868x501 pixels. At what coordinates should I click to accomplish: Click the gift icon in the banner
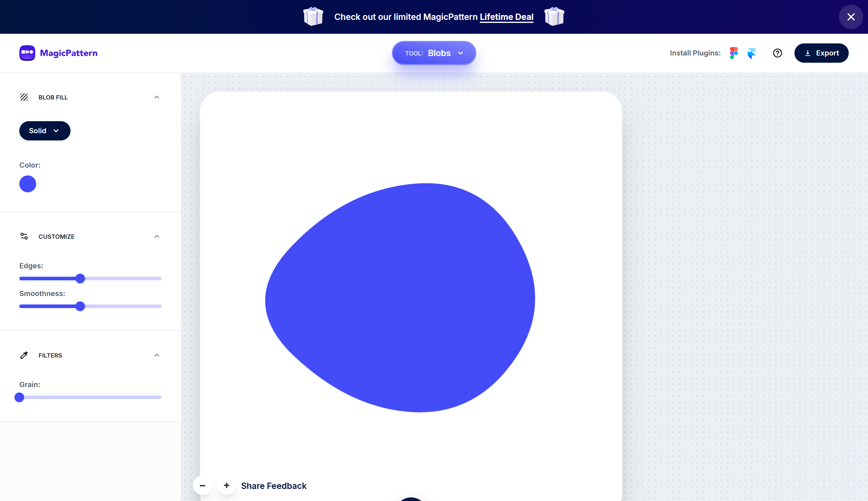(313, 17)
